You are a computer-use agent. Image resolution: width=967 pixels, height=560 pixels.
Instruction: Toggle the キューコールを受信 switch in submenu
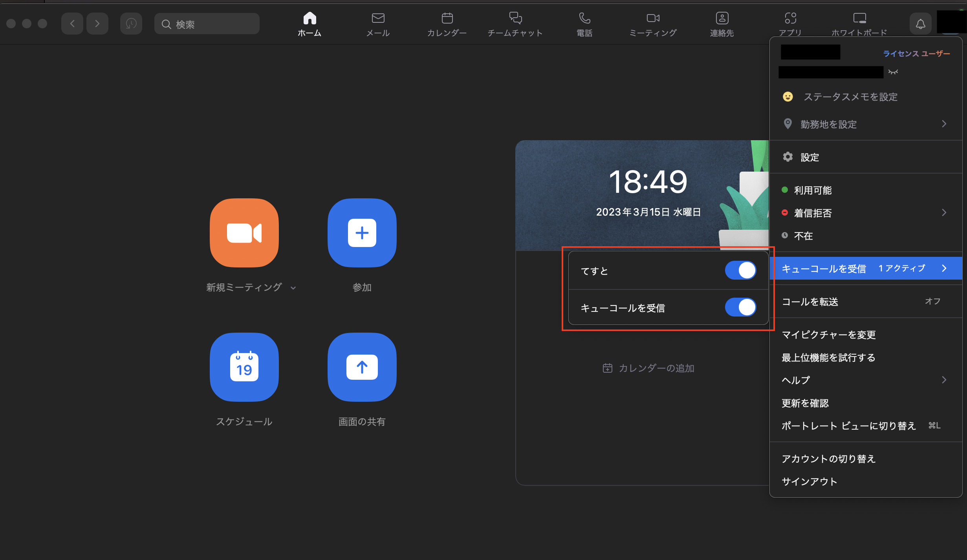pyautogui.click(x=741, y=307)
